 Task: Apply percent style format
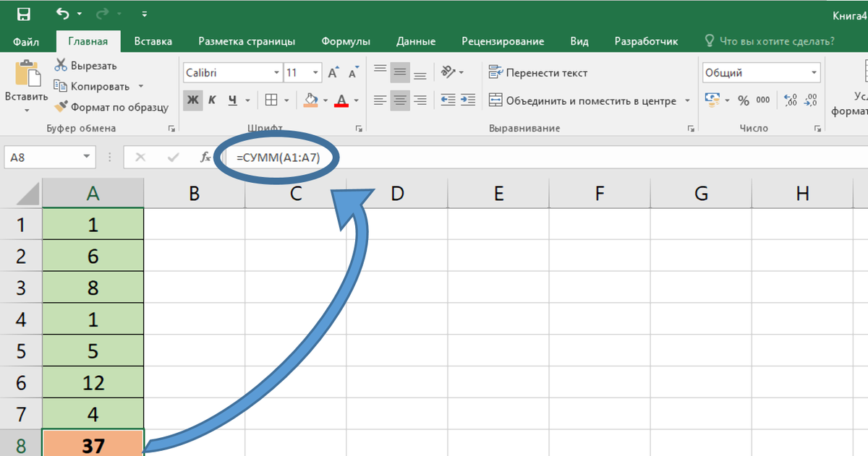pyautogui.click(x=743, y=100)
